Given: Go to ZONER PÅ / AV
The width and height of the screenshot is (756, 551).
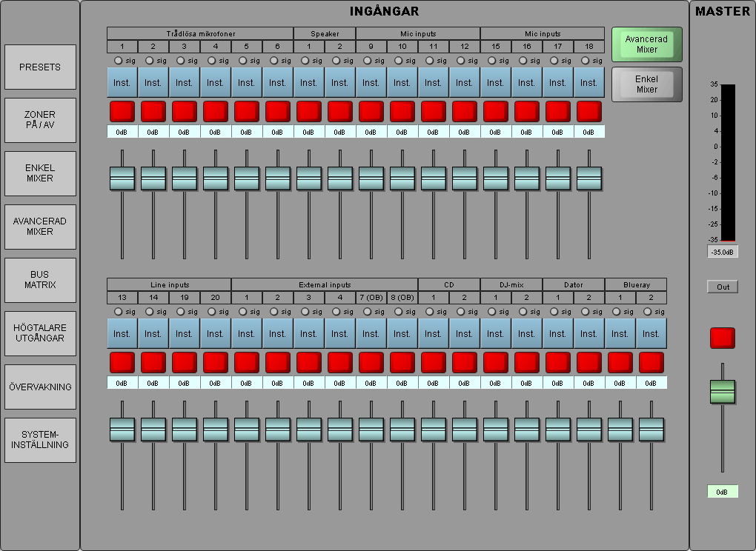Looking at the screenshot, I should click(x=40, y=120).
